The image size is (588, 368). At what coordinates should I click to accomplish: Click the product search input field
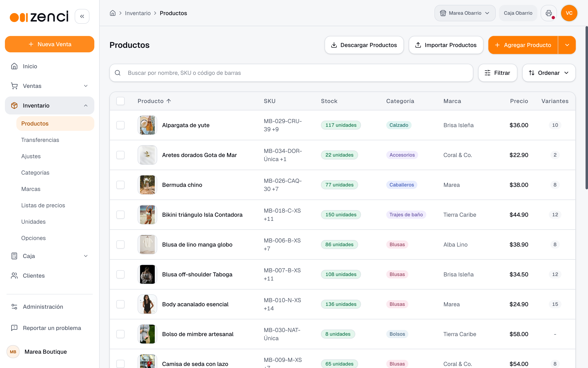(291, 73)
